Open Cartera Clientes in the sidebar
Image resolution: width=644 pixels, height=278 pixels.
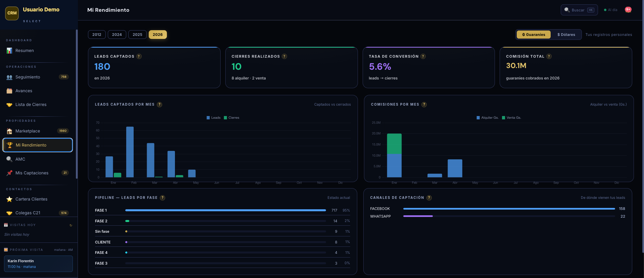(x=38, y=199)
